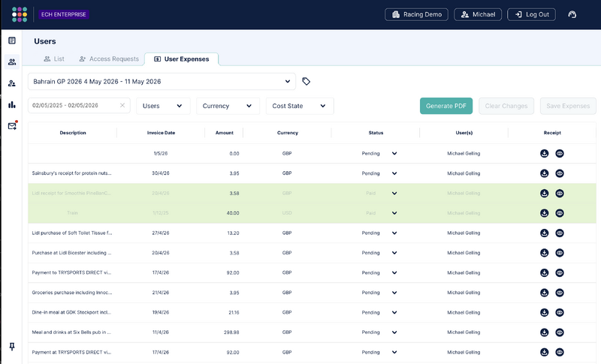Click the pin icon at the sidebar bottom
The height and width of the screenshot is (364, 601).
click(12, 347)
